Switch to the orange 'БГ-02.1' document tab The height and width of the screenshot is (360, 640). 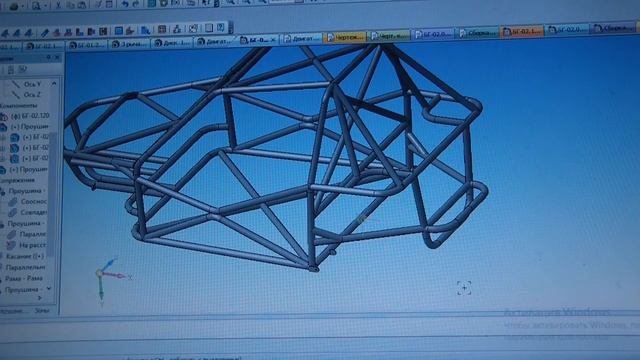point(522,31)
